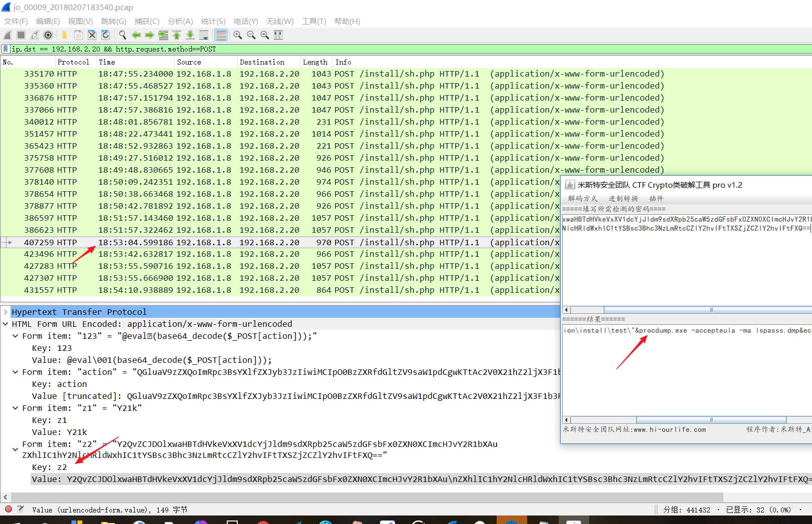Open 分析(A) menu
The image size is (812, 524).
click(180, 21)
